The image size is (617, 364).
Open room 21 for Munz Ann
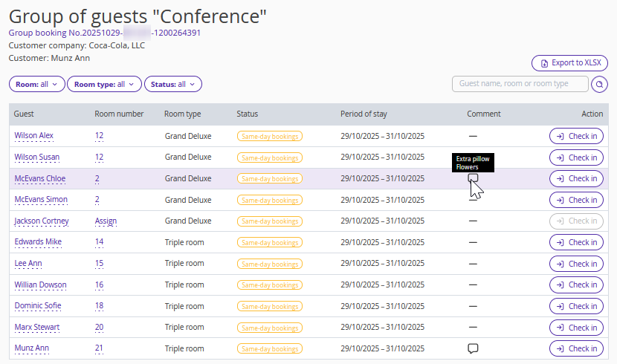(x=99, y=348)
